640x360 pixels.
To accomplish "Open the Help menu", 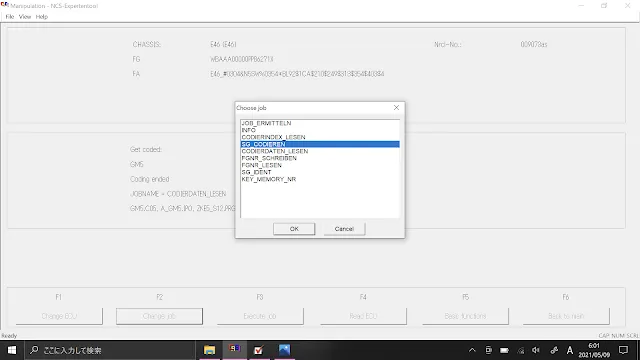I will pos(42,17).
